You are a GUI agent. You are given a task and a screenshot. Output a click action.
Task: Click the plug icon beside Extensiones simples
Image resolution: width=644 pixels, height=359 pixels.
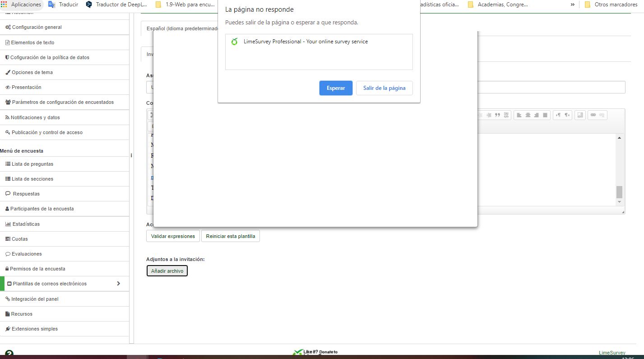[8, 329]
